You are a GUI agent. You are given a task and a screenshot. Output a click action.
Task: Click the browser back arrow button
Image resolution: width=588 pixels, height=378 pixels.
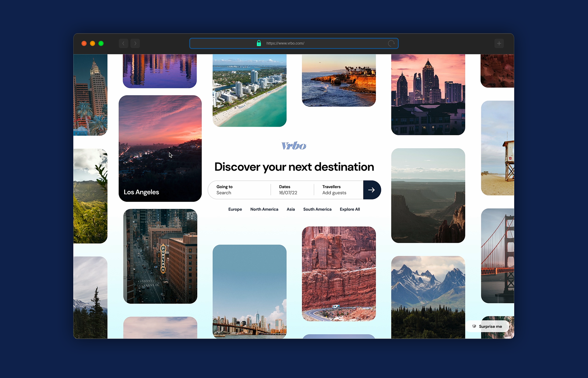point(123,43)
